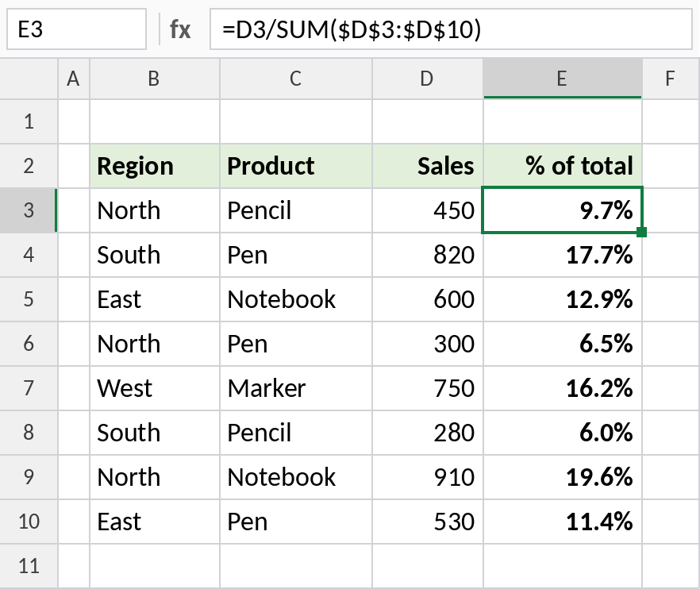
Task: Select column A header
Action: tap(74, 79)
